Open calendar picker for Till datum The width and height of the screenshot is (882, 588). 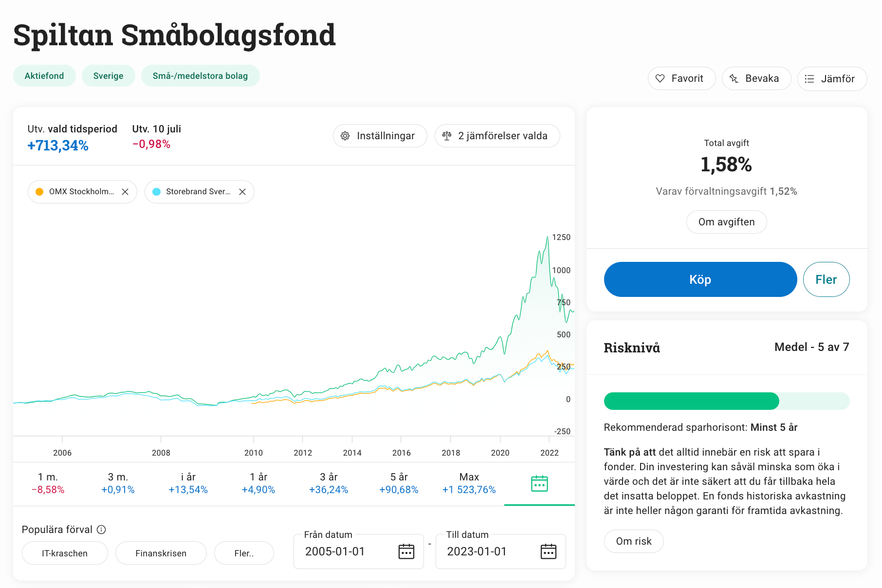coord(549,551)
